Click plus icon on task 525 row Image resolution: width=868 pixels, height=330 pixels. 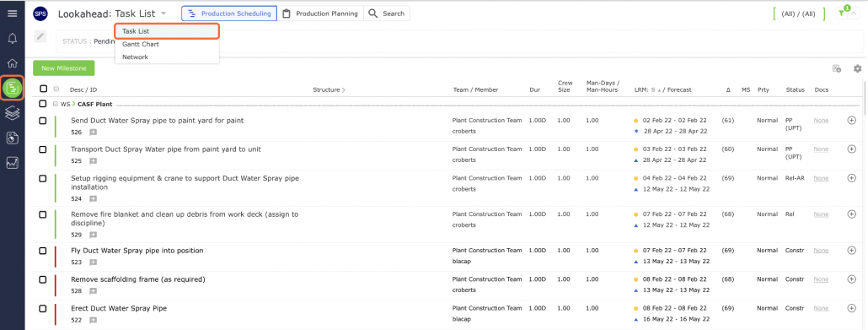click(x=851, y=149)
